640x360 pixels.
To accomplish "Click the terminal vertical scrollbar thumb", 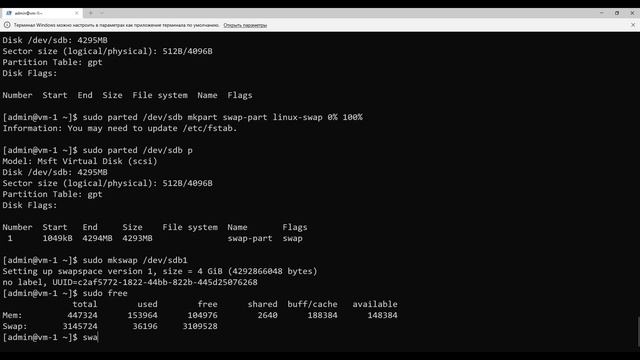I will [638, 331].
